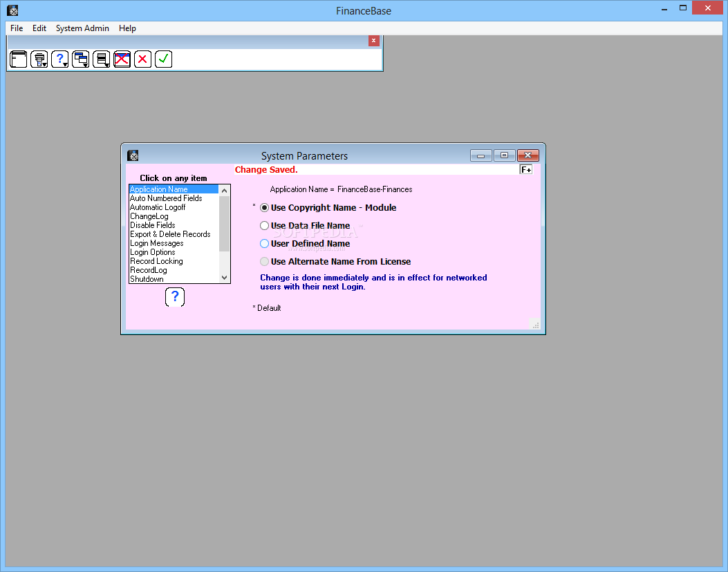Click the blank window icon in the toolbar
728x572 pixels.
coord(18,59)
